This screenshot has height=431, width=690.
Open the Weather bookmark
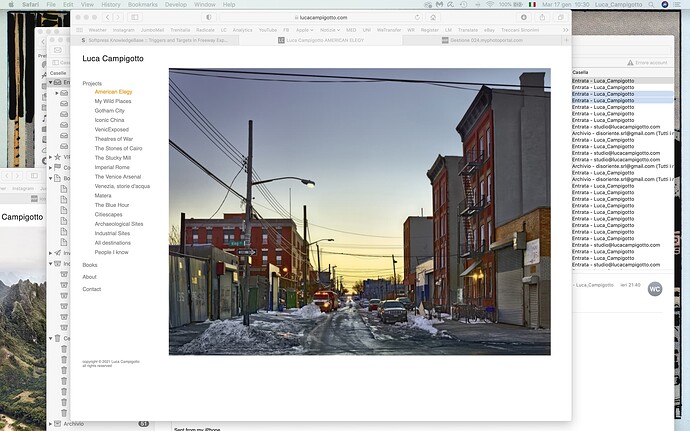coord(98,30)
